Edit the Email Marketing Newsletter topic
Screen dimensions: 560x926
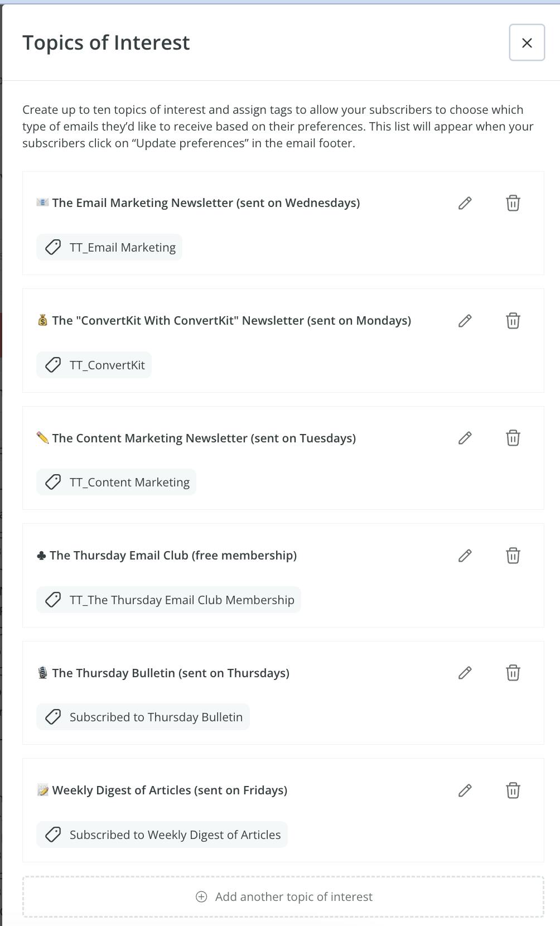point(465,203)
